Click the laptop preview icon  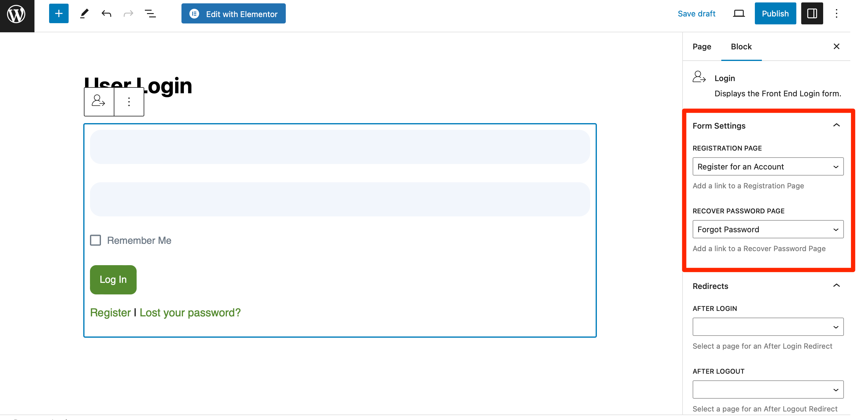[739, 14]
